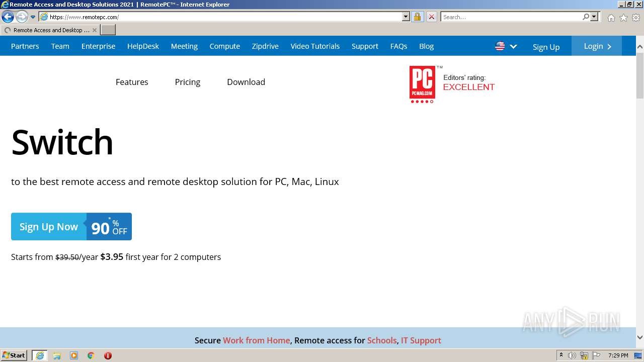Open the Windows Start menu
The image size is (644, 362).
(x=14, y=355)
